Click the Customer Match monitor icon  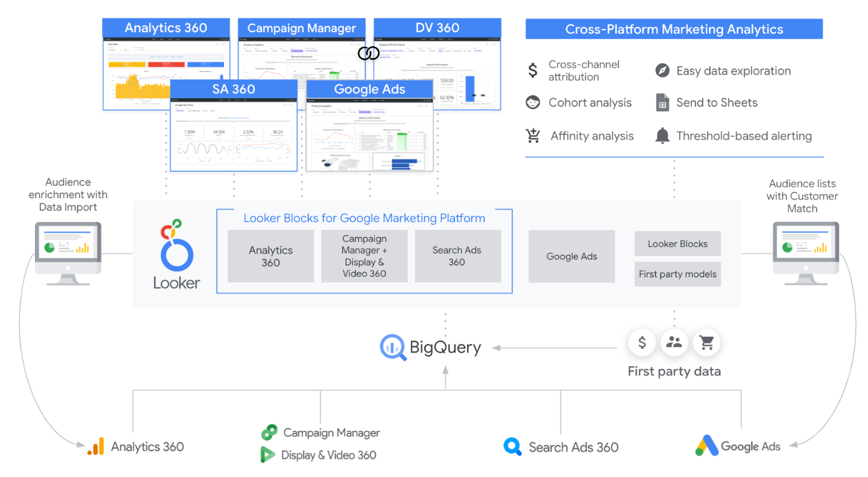pos(805,253)
